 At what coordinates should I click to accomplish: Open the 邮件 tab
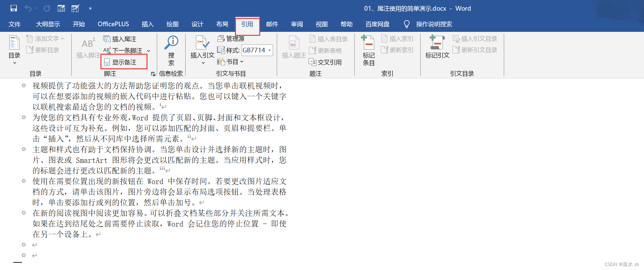click(272, 24)
